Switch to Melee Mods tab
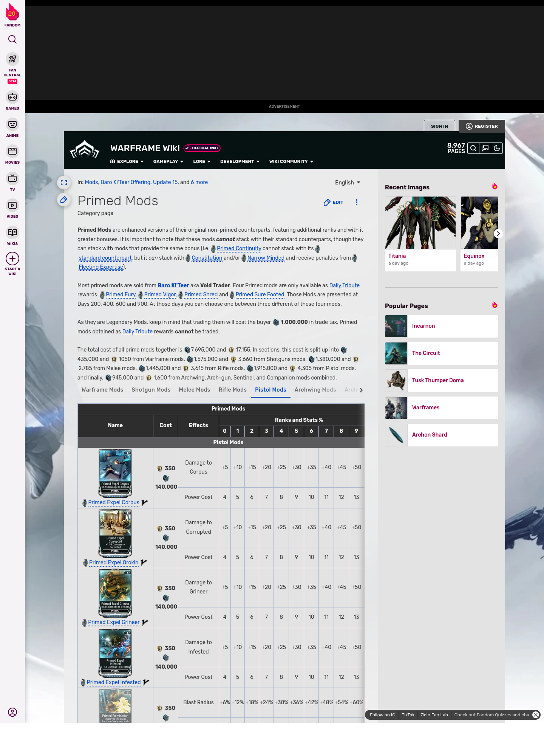544x756 pixels. pyautogui.click(x=194, y=390)
